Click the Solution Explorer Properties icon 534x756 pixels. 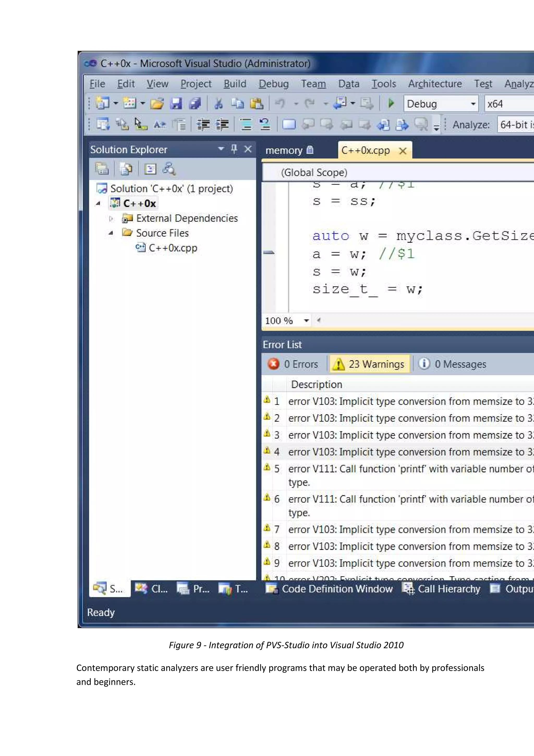click(102, 169)
